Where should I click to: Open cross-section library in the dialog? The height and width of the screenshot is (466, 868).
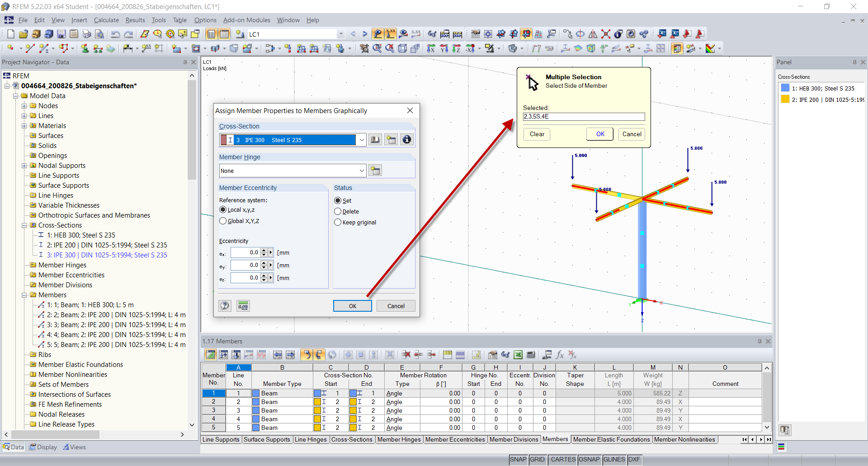[x=375, y=140]
